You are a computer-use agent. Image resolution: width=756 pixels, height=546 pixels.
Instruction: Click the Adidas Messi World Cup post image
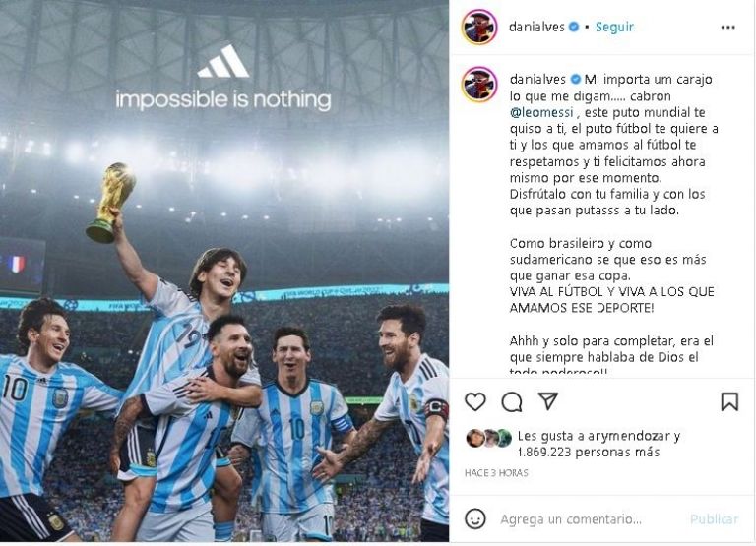224,271
